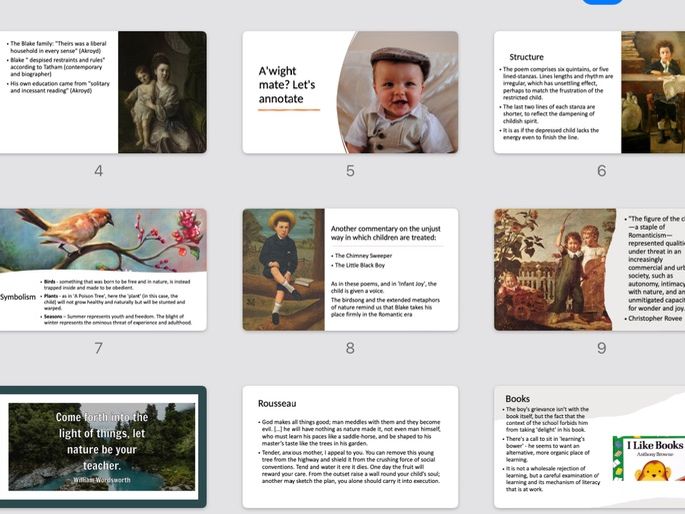
Task: Click slide number label 6
Action: [x=602, y=171]
